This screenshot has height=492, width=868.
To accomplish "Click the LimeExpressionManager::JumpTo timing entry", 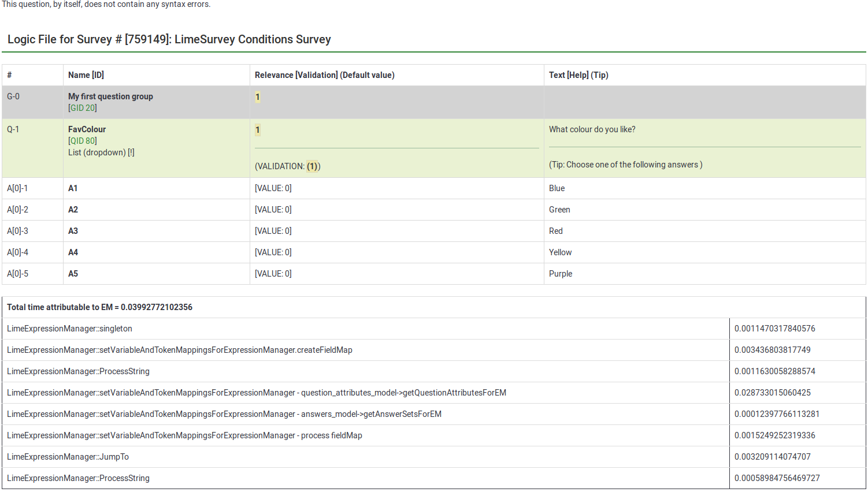I will click(x=68, y=457).
